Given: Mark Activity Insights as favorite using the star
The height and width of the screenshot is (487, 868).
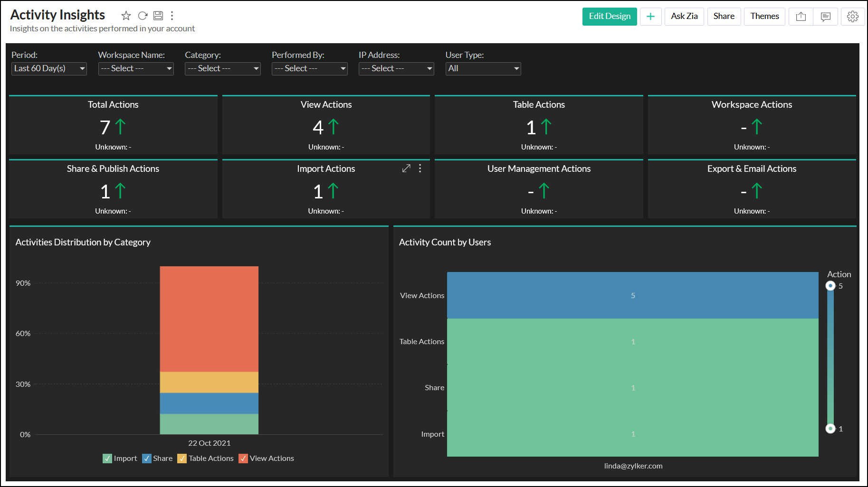Looking at the screenshot, I should click(126, 15).
